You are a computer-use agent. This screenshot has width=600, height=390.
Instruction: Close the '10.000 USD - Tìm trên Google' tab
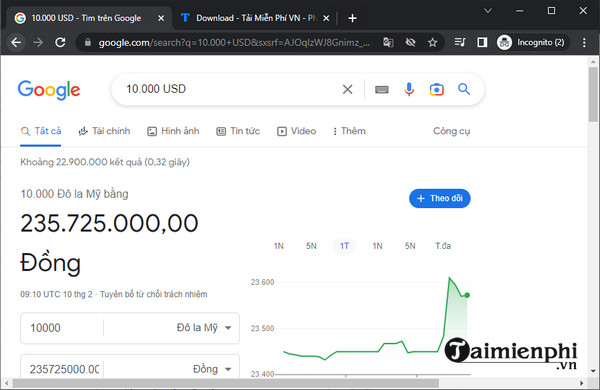161,18
